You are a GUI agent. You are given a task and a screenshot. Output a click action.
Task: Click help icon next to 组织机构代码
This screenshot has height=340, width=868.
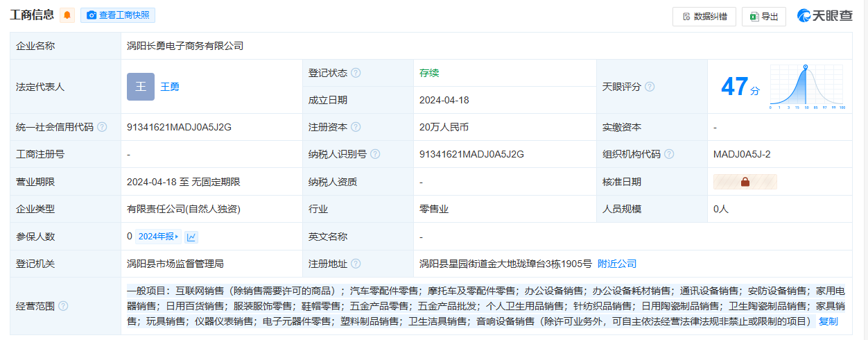coord(669,154)
